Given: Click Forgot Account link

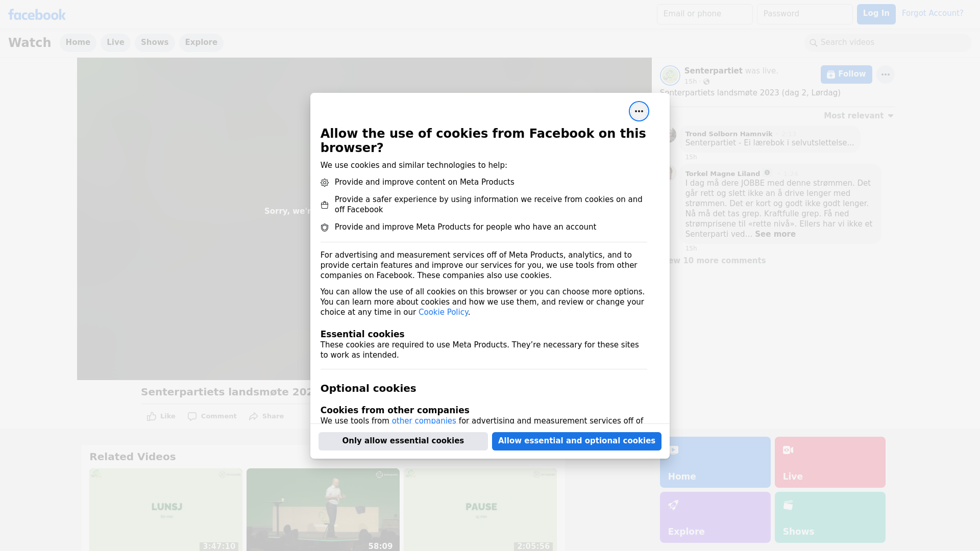Looking at the screenshot, I should pyautogui.click(x=932, y=13).
